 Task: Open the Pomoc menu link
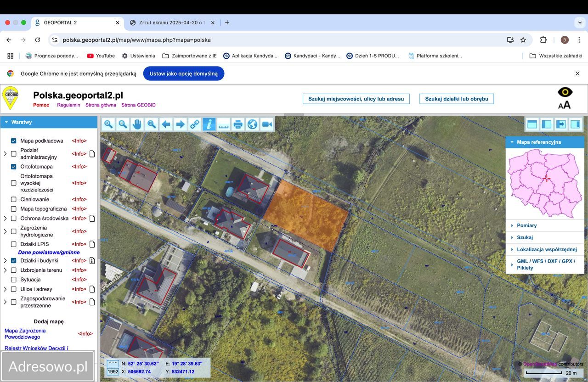41,105
